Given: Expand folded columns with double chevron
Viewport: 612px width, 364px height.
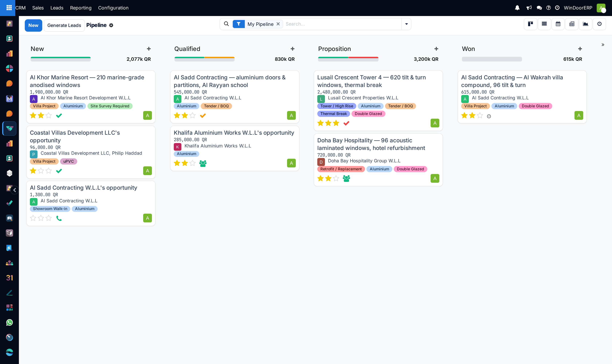Looking at the screenshot, I should click(603, 45).
